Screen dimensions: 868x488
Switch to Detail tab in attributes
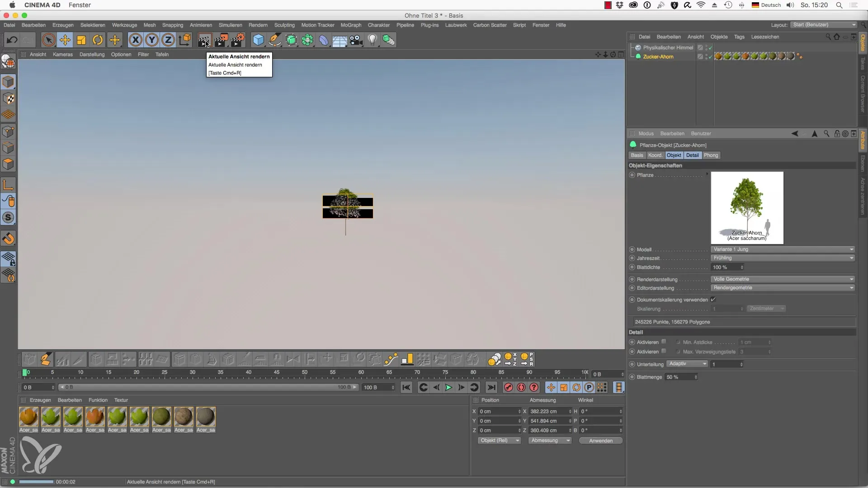tap(692, 155)
